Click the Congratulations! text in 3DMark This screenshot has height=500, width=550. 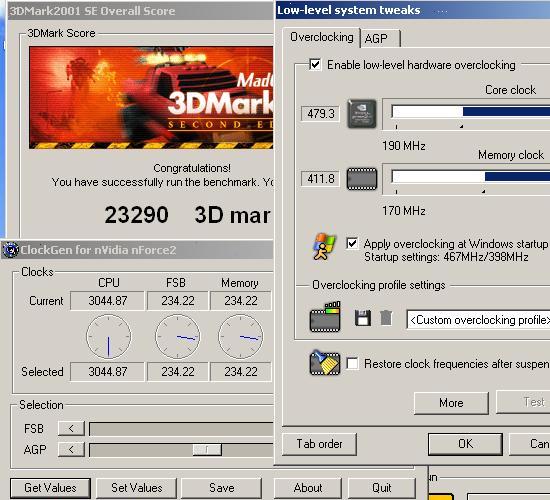[192, 168]
